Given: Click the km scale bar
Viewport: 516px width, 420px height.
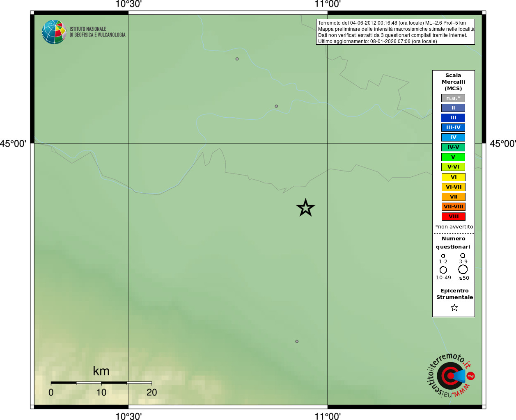Looking at the screenshot, I should pos(101,382).
